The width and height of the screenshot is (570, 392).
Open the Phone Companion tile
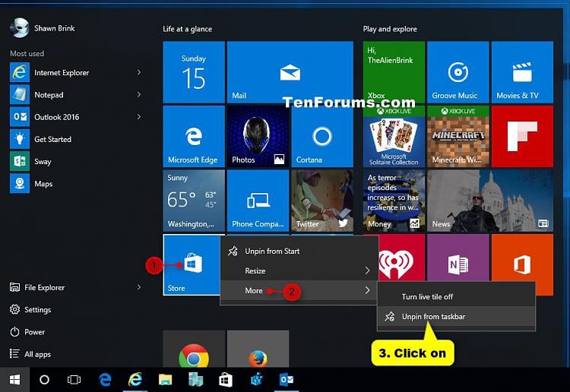258,201
